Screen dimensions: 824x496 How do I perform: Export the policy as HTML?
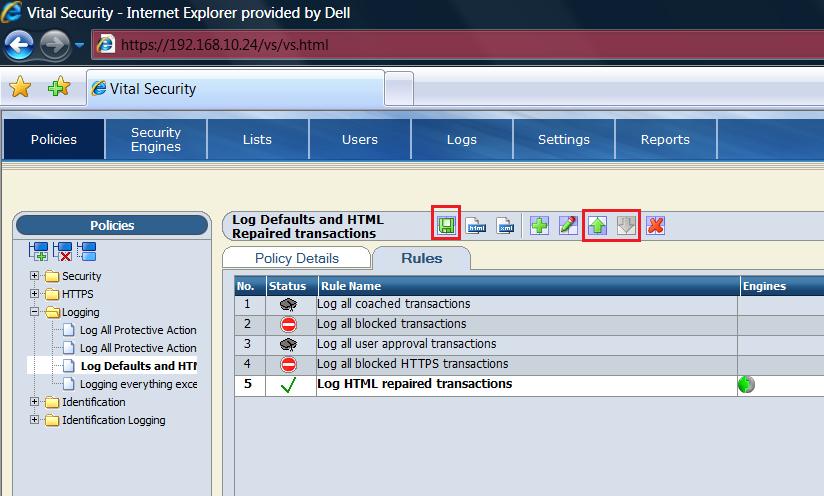pos(477,225)
